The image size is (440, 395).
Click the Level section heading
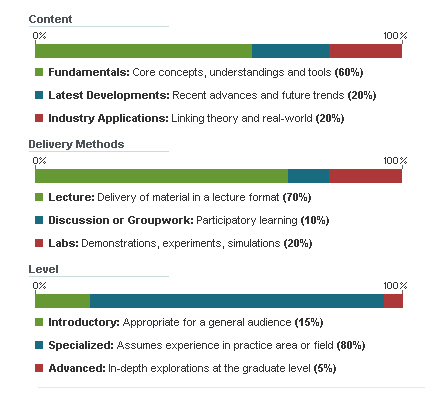[x=43, y=269]
